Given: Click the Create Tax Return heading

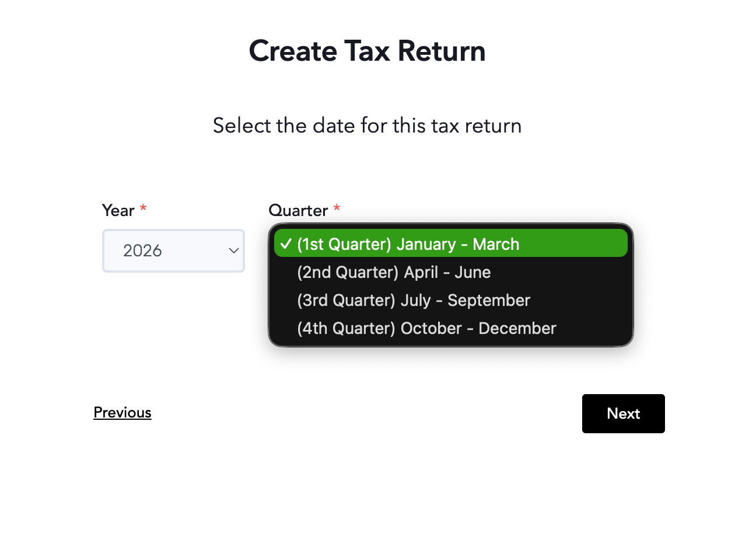Looking at the screenshot, I should (x=367, y=51).
